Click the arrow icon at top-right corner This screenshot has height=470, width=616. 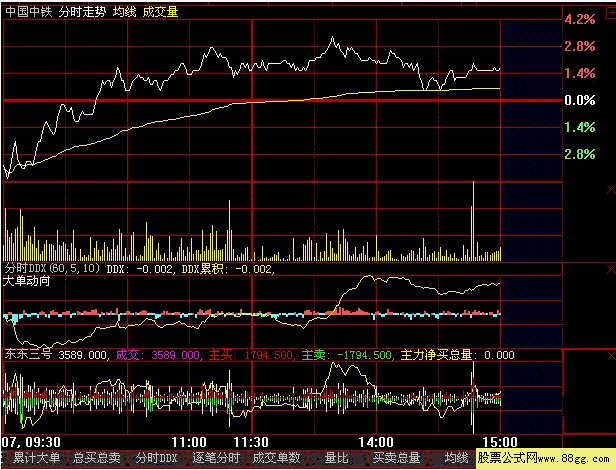coord(611,13)
